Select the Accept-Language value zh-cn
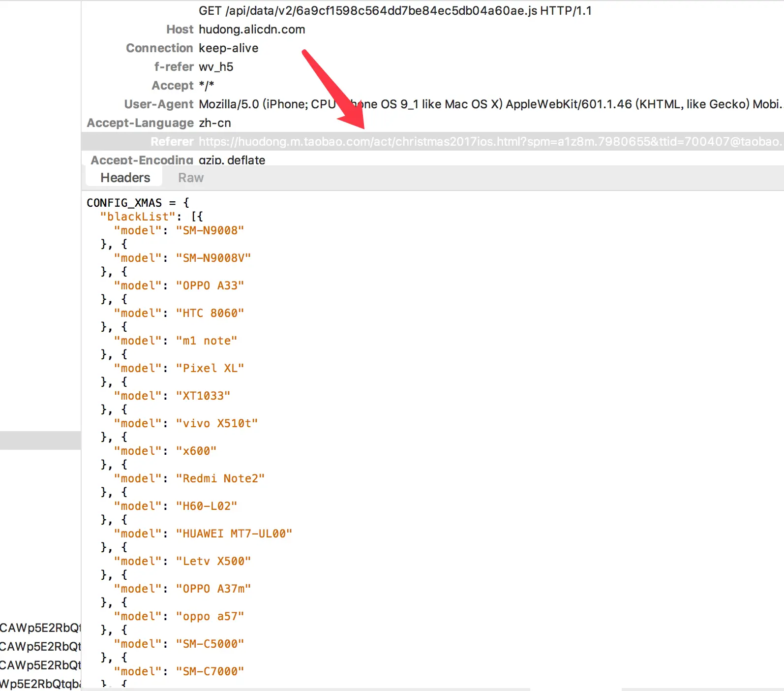This screenshot has height=691, width=784. point(215,123)
